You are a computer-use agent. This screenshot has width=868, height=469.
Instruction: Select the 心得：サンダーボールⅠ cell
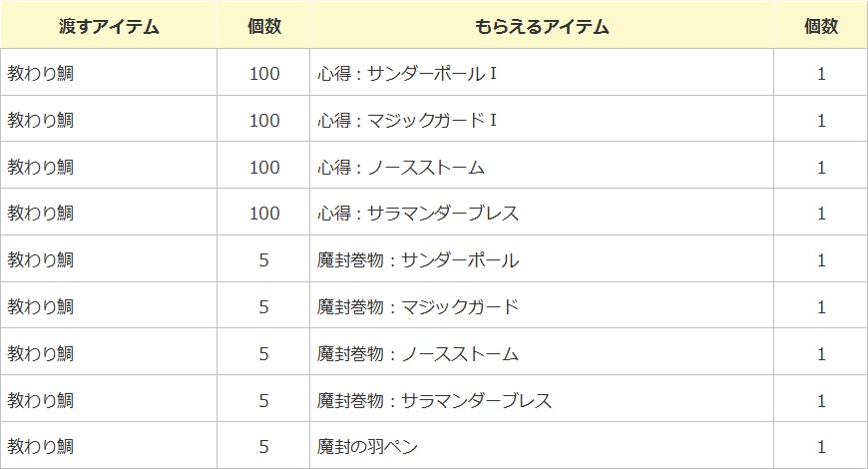pyautogui.click(x=407, y=74)
